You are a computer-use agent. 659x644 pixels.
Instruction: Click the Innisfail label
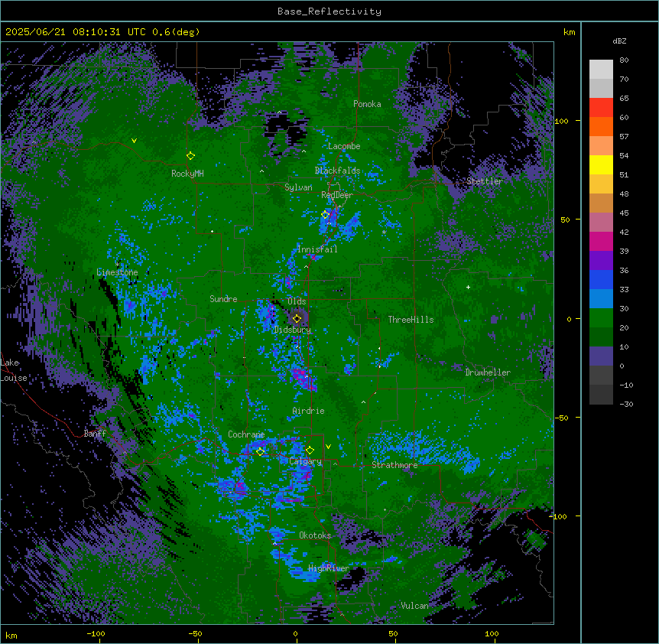pyautogui.click(x=317, y=249)
